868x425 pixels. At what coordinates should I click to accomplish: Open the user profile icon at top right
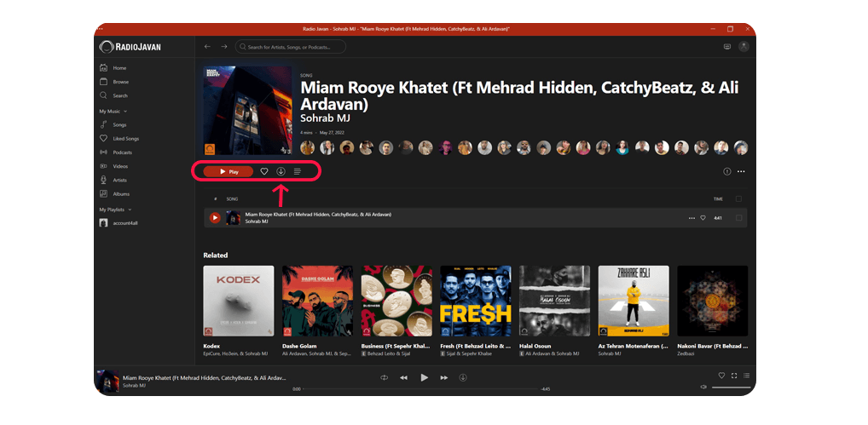pos(744,47)
